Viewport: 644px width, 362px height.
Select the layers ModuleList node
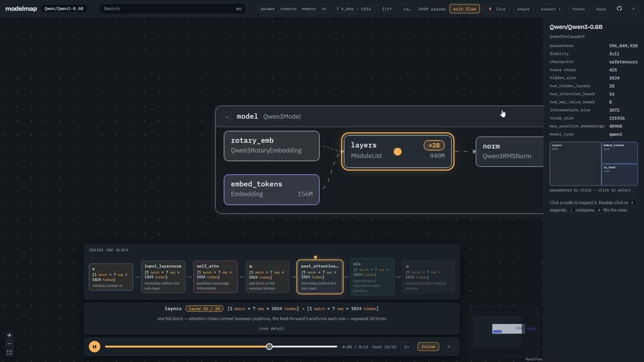click(397, 151)
